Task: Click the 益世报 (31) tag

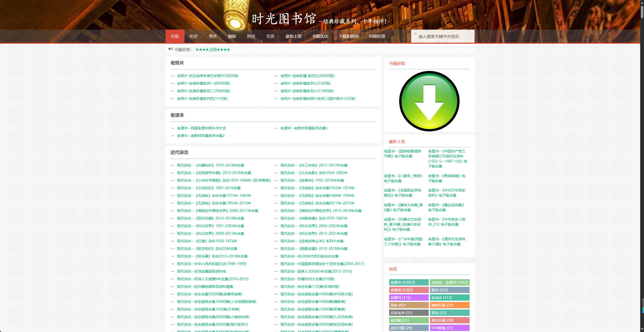Action: pos(409,320)
